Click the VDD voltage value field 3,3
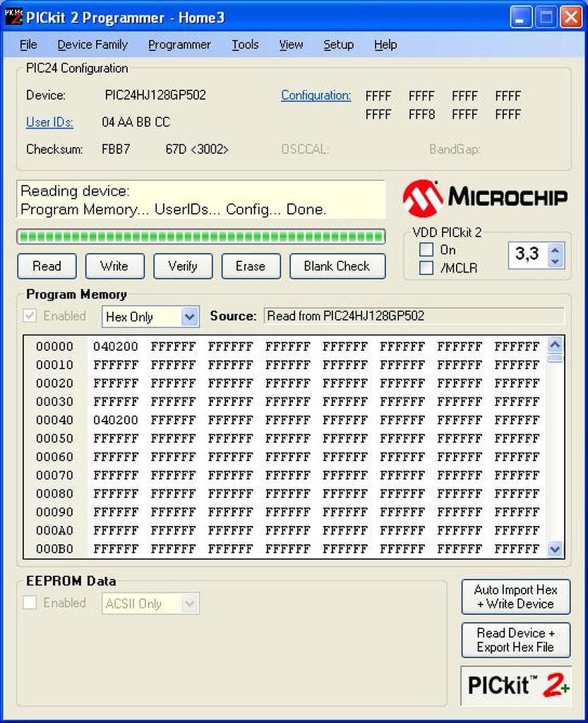 528,254
